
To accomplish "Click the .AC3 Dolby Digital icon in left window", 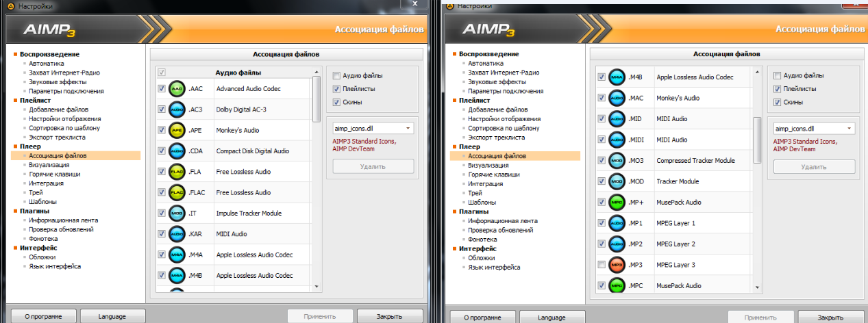I will click(177, 109).
